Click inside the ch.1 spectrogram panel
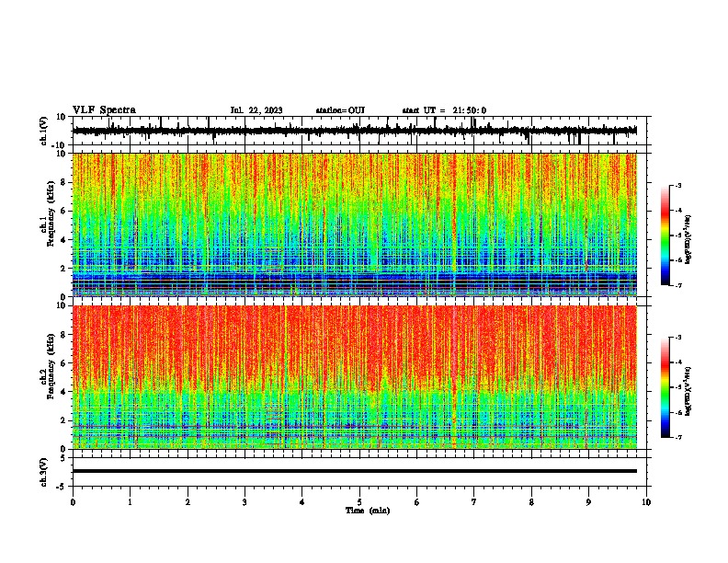This screenshot has height=563, width=728. tap(355, 224)
